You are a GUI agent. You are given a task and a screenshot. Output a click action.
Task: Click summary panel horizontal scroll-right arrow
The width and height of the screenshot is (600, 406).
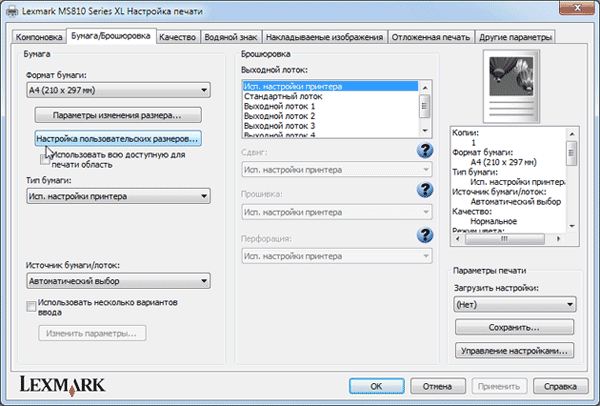point(558,239)
